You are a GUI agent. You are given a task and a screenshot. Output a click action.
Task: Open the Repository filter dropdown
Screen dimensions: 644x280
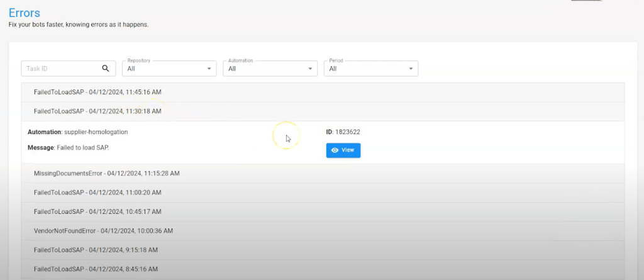coord(169,69)
